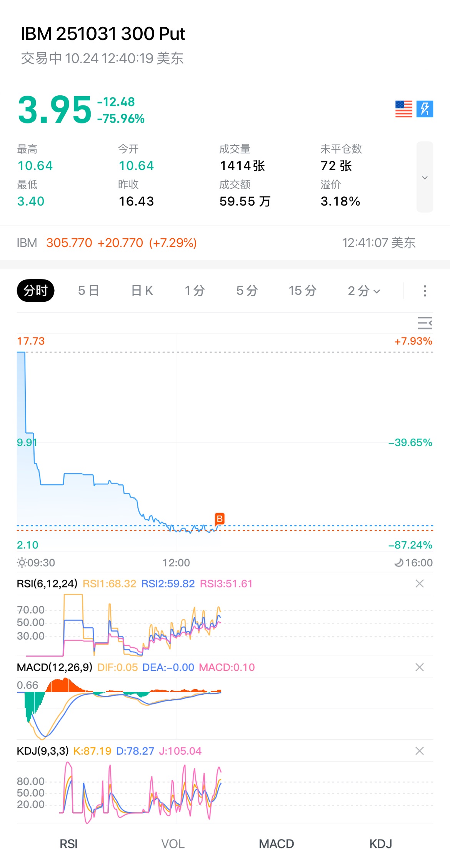Open the chart list settings icon

(x=425, y=323)
